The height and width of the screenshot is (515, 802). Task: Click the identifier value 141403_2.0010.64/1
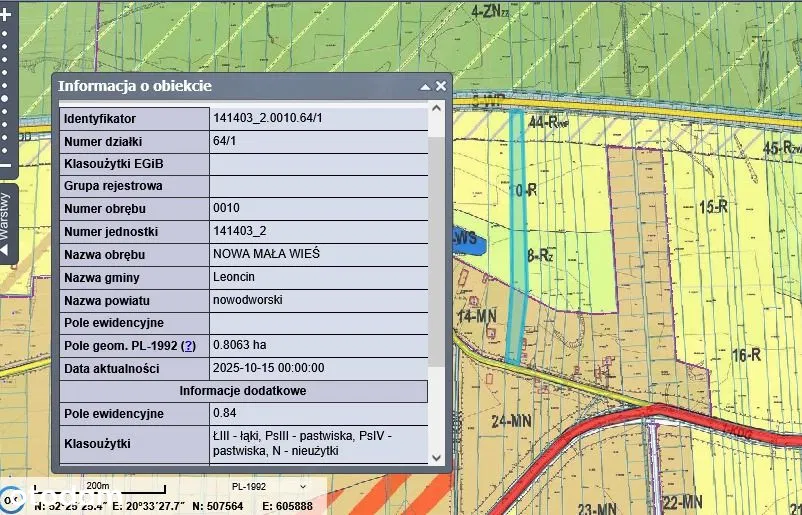click(268, 118)
